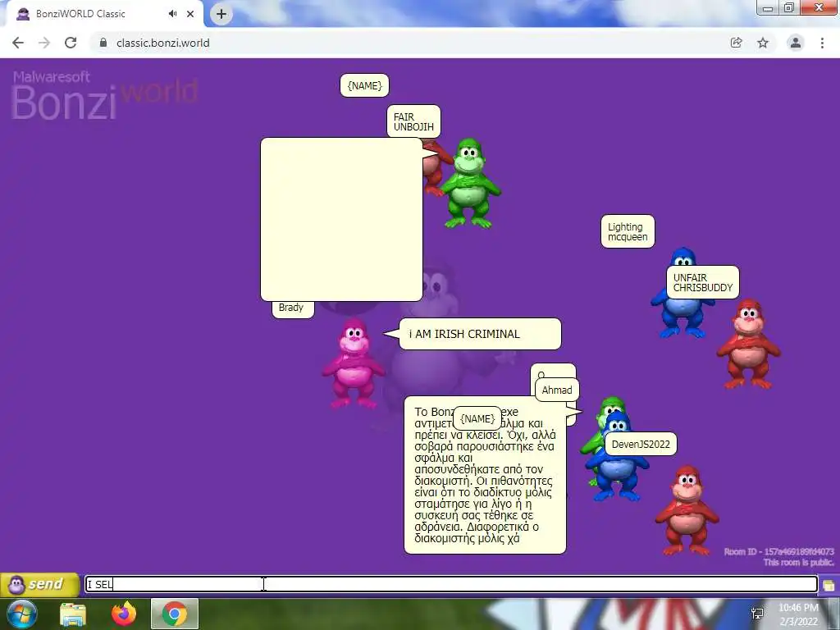Open Chrome three-dot menu
The width and height of the screenshot is (840, 630).
point(822,43)
